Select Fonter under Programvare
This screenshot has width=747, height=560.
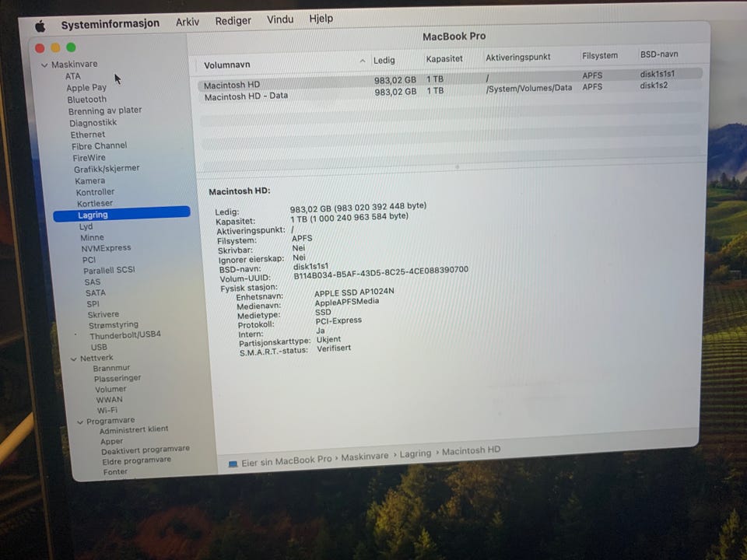pyautogui.click(x=115, y=472)
